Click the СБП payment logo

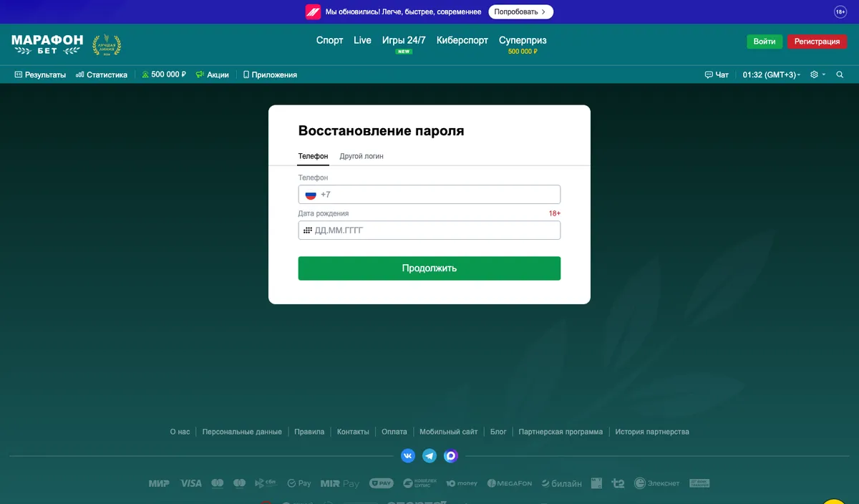pos(265,484)
